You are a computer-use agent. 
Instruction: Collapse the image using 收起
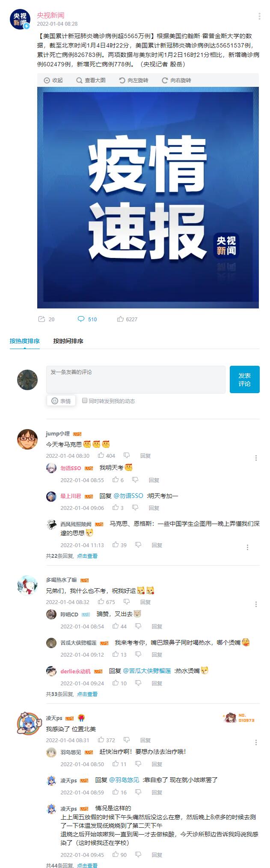click(53, 80)
